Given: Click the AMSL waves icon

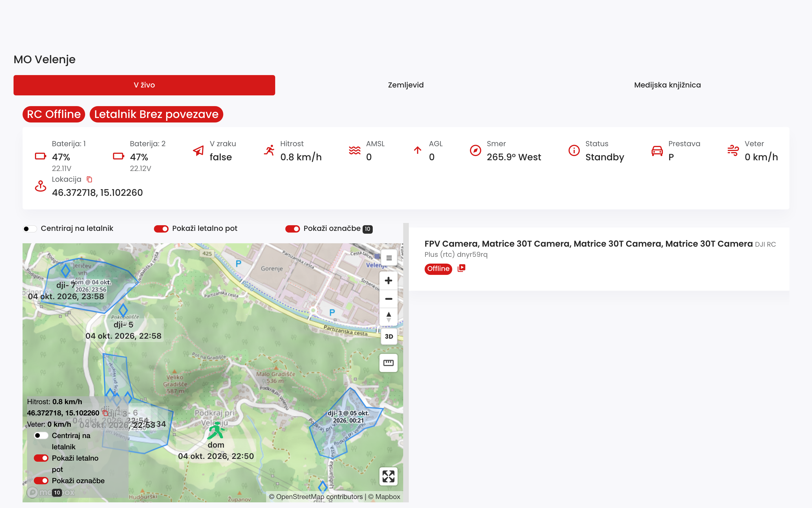Looking at the screenshot, I should [355, 150].
